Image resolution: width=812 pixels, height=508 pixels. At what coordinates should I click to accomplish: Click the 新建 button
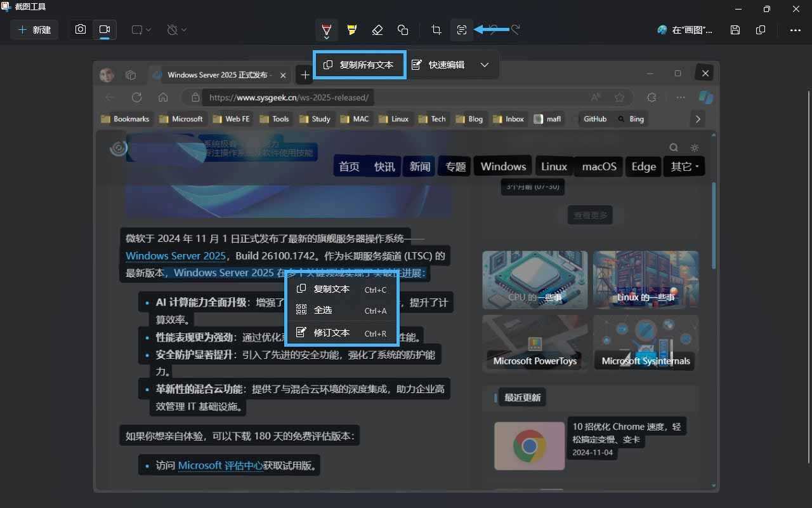click(x=34, y=29)
